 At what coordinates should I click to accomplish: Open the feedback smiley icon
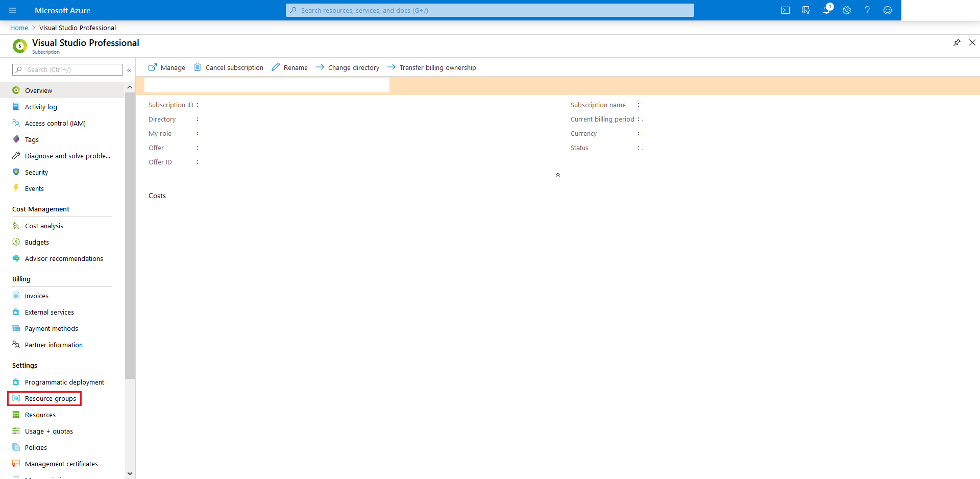(888, 10)
